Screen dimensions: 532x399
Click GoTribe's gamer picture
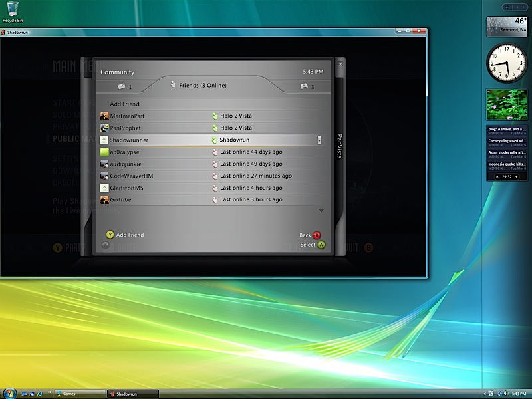tap(104, 200)
